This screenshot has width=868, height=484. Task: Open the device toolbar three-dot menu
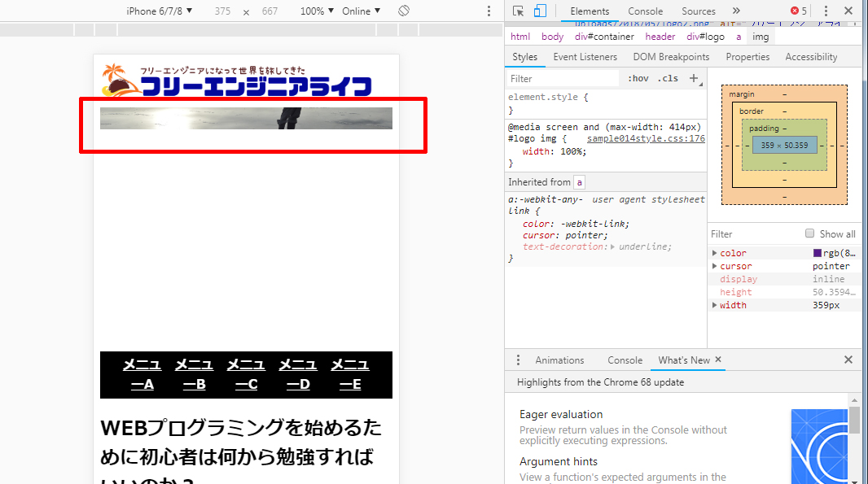tap(489, 11)
